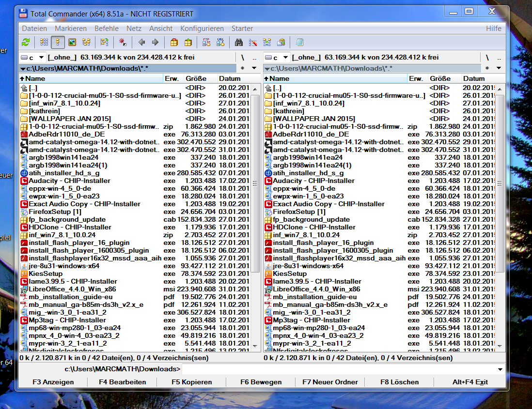Image resolution: width=532 pixels, height=409 pixels.
Task: Select mb_installation_guide-eu in left panel
Action: pyautogui.click(x=71, y=297)
